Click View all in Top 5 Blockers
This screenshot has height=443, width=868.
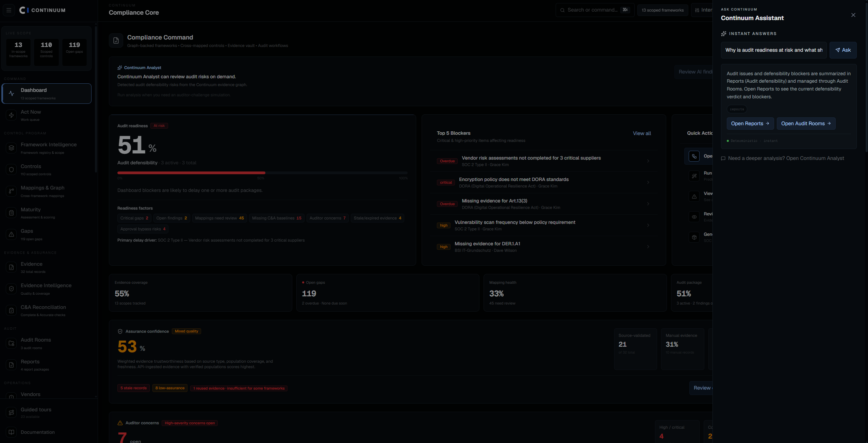click(x=642, y=133)
